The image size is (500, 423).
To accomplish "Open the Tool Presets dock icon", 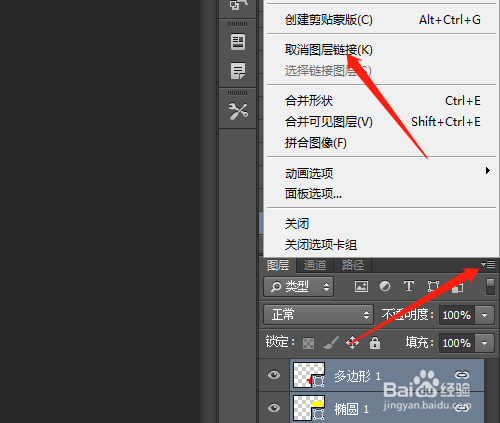I will point(238,111).
